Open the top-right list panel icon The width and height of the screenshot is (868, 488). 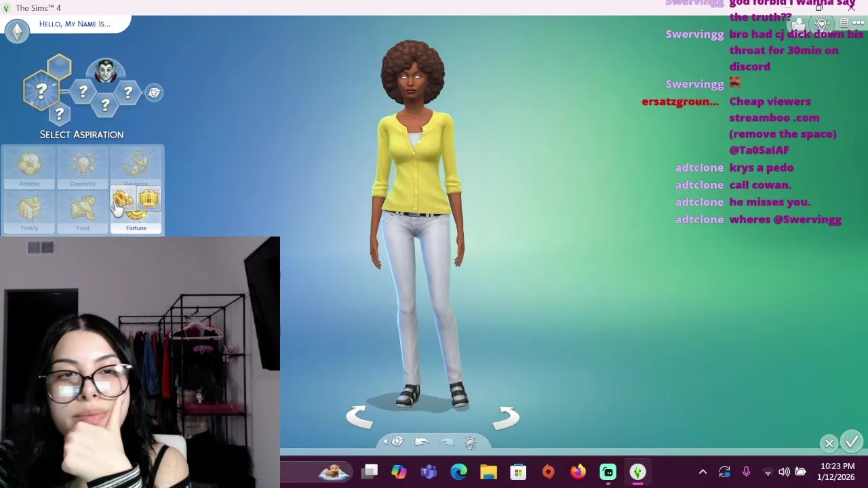844,23
